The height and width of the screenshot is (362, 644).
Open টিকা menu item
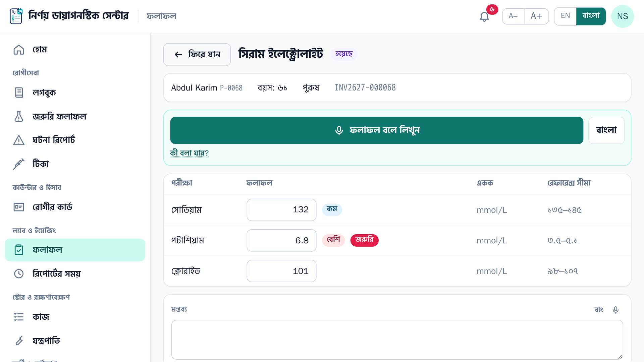75,164
